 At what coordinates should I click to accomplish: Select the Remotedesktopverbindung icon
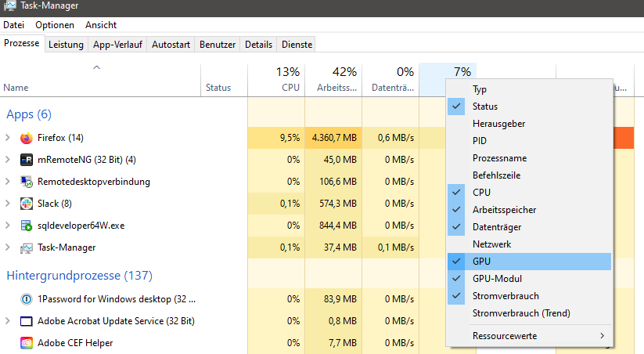pos(27,182)
